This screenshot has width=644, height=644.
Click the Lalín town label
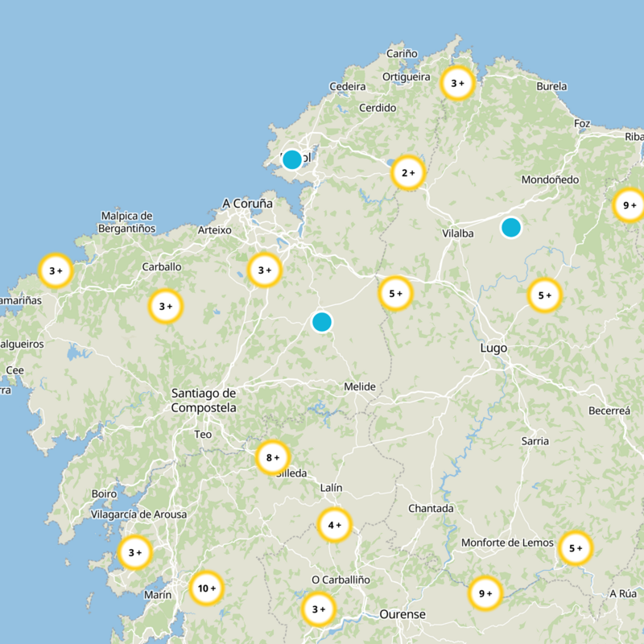pyautogui.click(x=331, y=488)
